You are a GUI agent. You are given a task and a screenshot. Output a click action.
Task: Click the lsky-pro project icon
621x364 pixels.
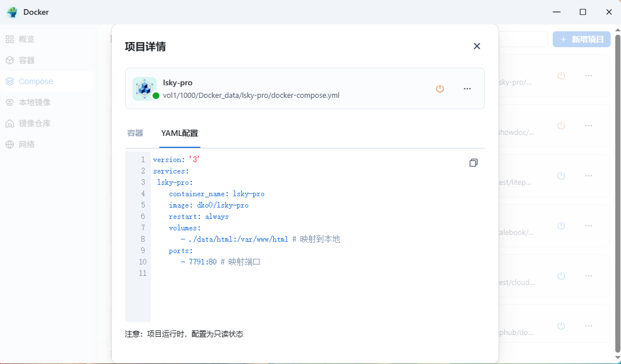[145, 89]
